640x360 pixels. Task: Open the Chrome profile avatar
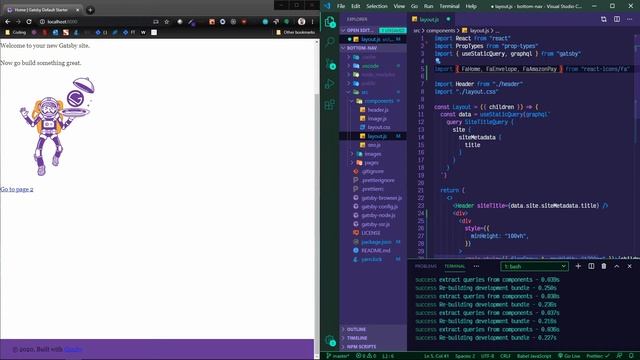tap(302, 22)
